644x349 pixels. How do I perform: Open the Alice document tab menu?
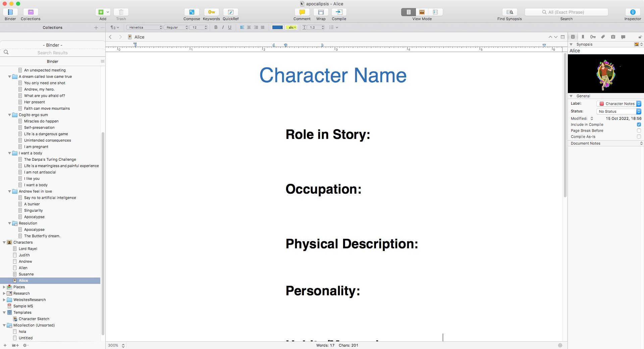coord(130,37)
